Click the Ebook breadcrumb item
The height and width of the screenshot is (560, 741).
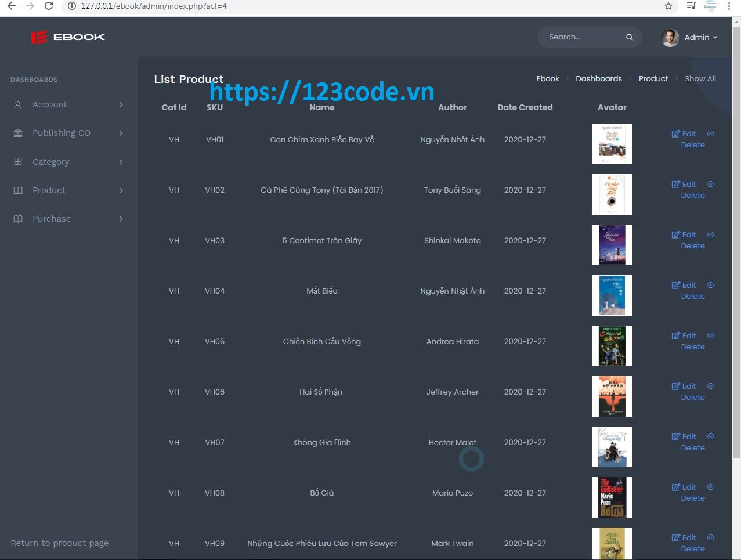(x=547, y=78)
